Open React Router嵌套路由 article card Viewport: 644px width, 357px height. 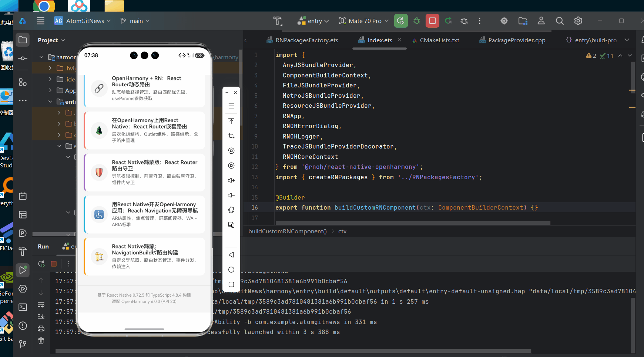[x=145, y=130]
